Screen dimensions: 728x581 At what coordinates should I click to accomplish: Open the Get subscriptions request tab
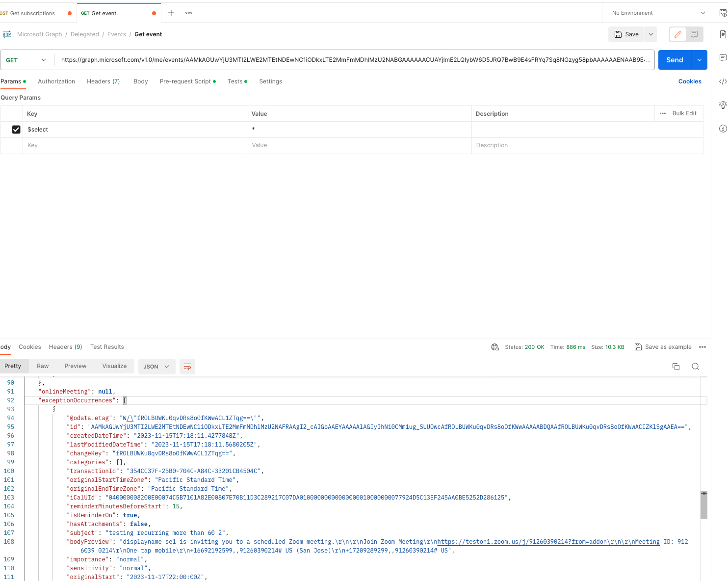(x=32, y=13)
